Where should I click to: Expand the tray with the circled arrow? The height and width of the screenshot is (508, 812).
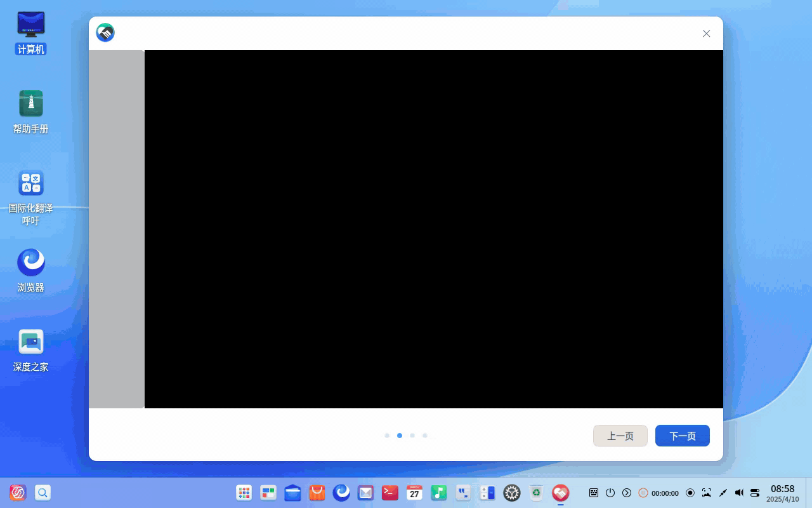[627, 493]
